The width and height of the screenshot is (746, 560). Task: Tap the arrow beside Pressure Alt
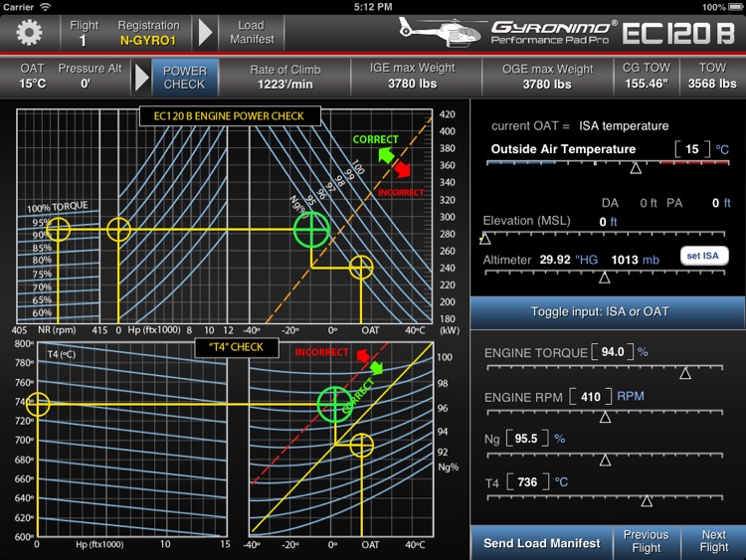click(142, 77)
